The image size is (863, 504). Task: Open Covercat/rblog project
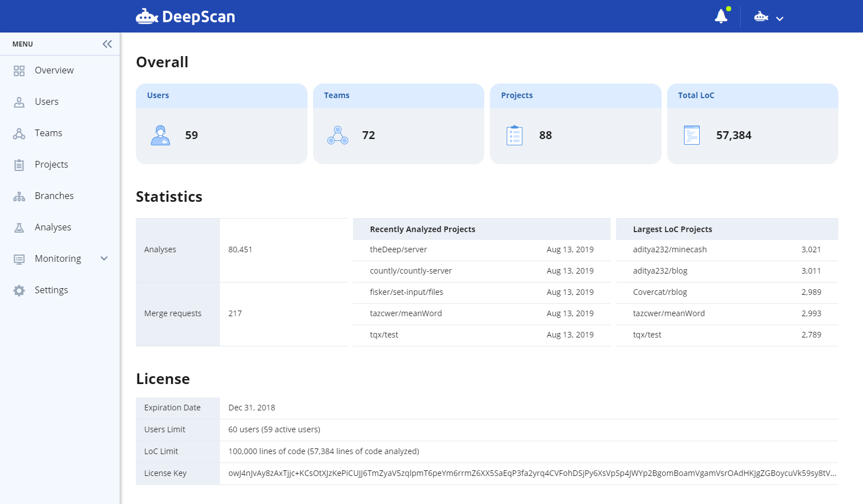(x=660, y=292)
